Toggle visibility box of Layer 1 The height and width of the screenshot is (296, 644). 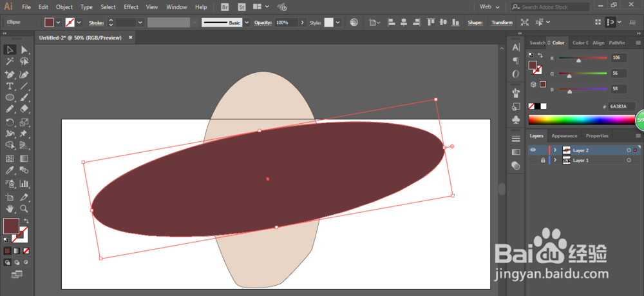coord(533,161)
